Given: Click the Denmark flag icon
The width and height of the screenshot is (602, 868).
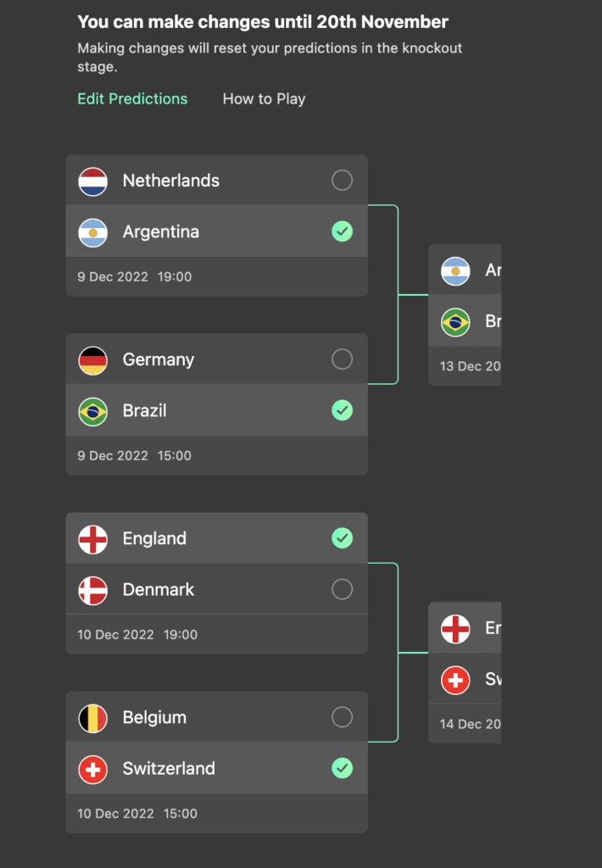Looking at the screenshot, I should click(93, 590).
